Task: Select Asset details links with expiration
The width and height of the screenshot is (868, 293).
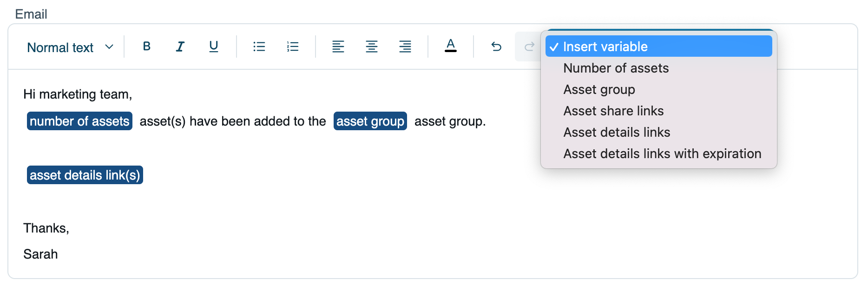Action: point(662,154)
